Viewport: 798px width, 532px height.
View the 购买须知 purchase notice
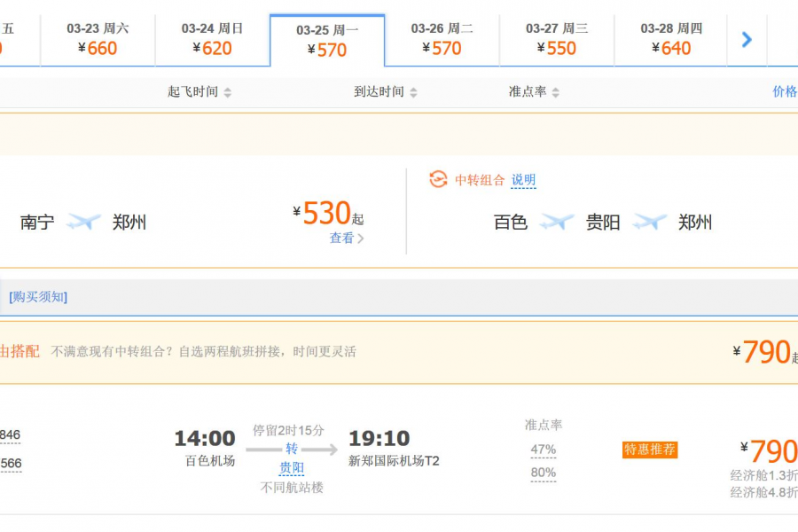(x=35, y=297)
